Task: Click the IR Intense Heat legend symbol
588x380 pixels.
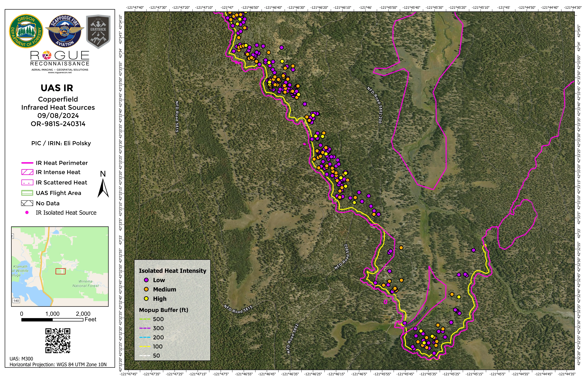Action: (x=27, y=172)
